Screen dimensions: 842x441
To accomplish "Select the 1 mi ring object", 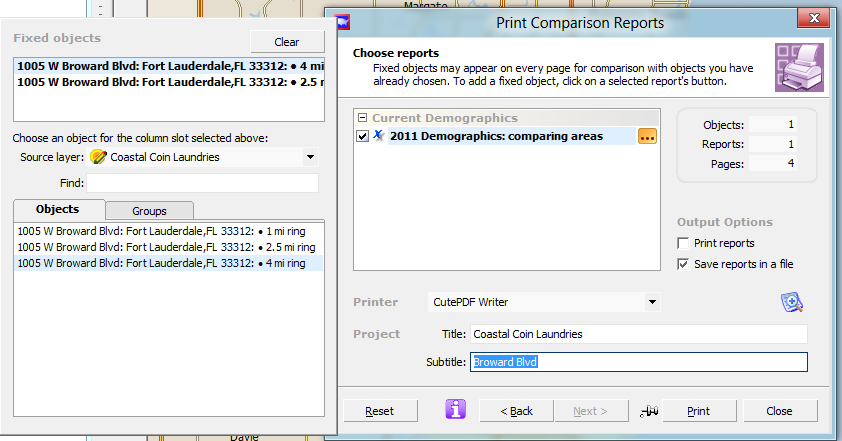I will click(x=166, y=231).
